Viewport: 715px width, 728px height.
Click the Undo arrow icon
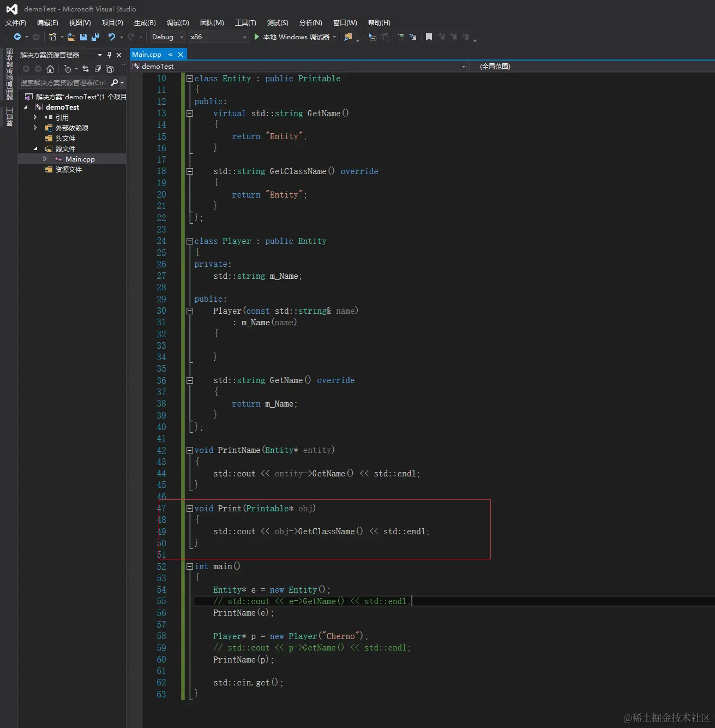(112, 37)
